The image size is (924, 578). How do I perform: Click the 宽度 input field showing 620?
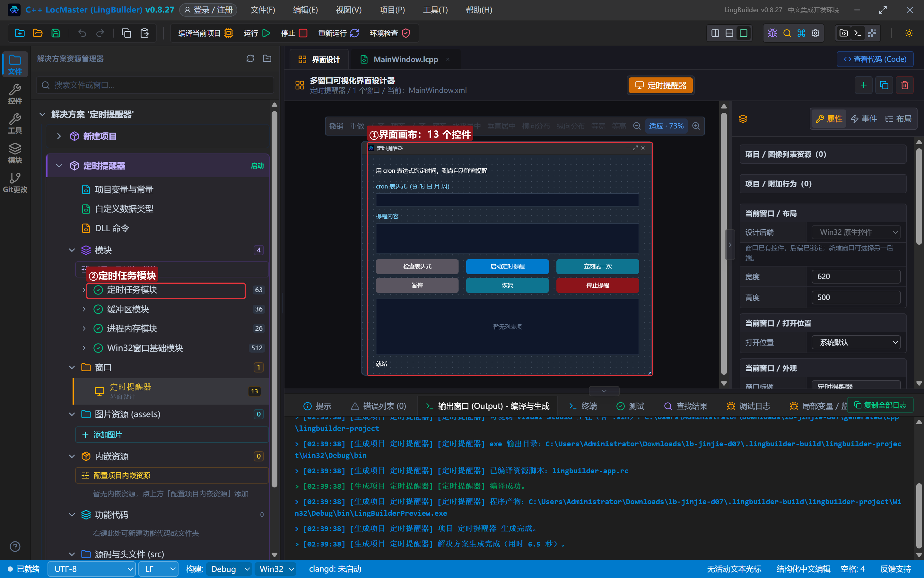pyautogui.click(x=856, y=276)
